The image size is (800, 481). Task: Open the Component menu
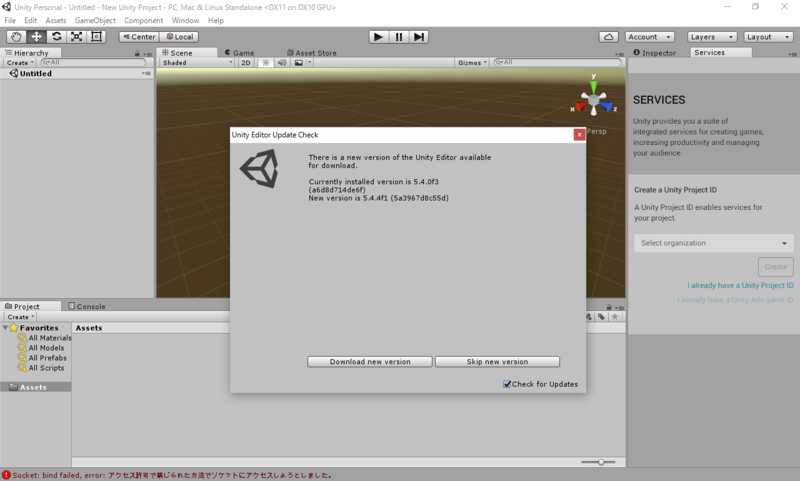coord(143,20)
